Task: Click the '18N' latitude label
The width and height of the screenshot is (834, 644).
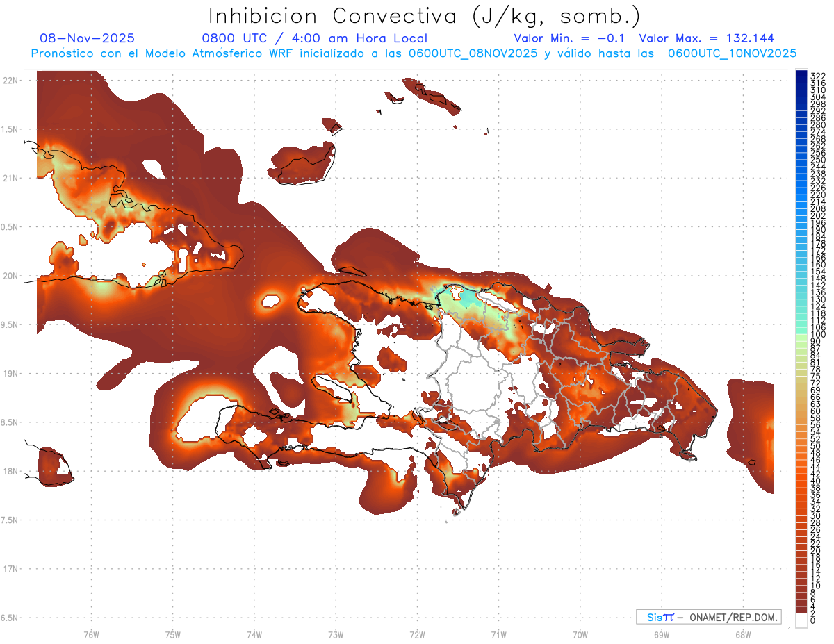Action: [9, 471]
